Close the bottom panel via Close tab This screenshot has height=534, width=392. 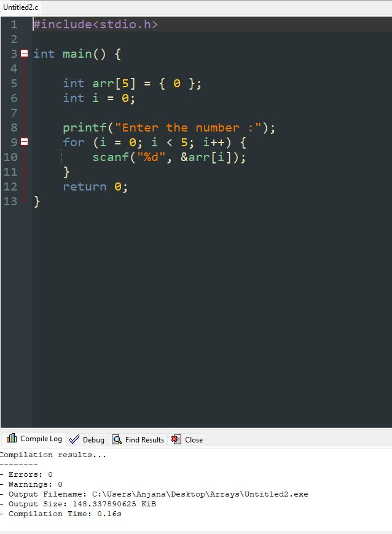click(187, 439)
